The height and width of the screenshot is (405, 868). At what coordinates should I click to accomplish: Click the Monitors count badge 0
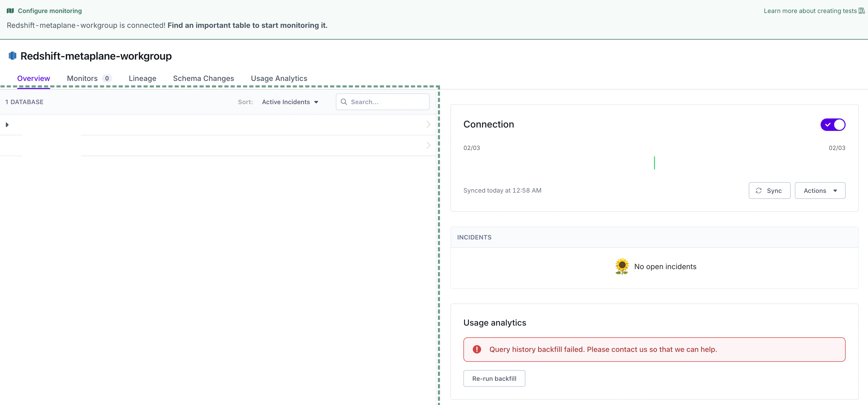click(x=107, y=79)
